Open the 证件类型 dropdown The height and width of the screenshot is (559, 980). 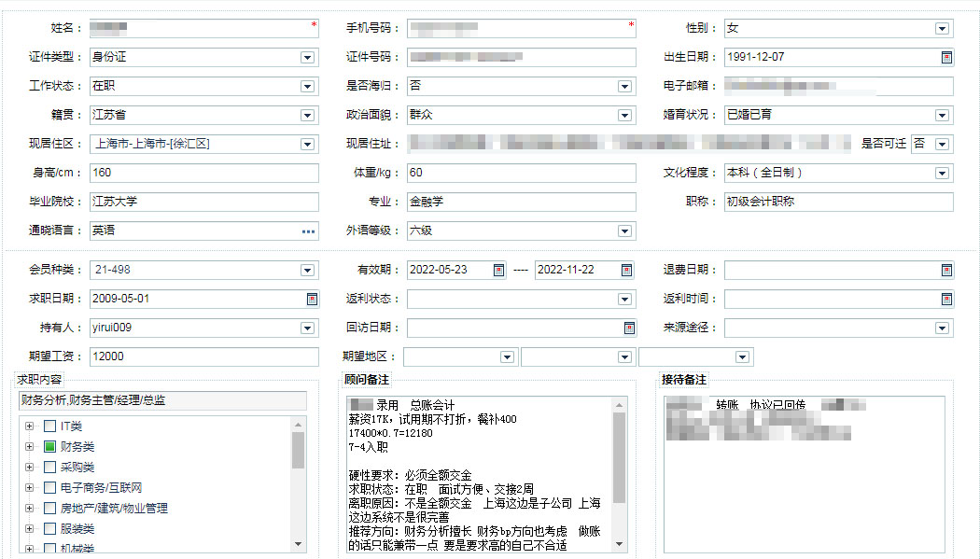[307, 58]
